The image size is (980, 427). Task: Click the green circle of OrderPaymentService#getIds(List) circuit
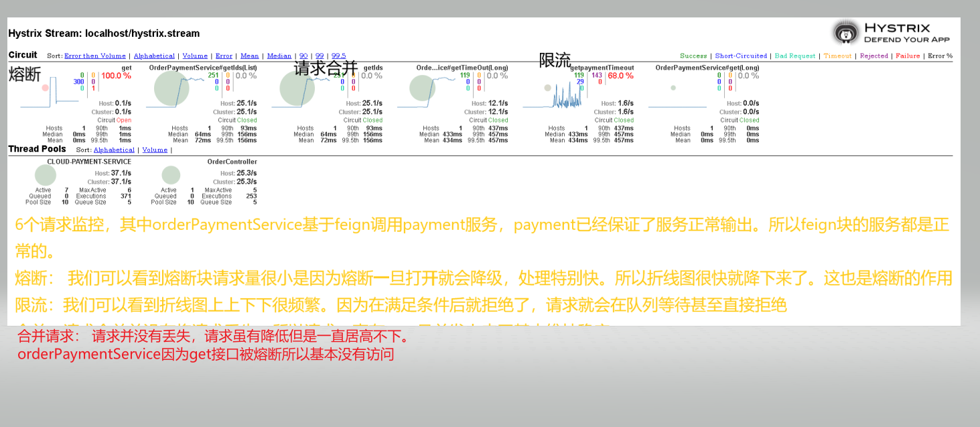171,88
